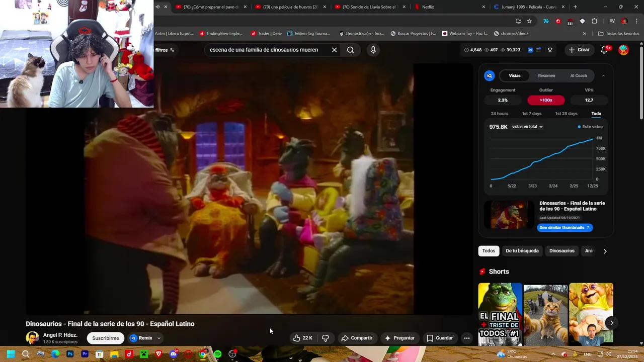Open media controls icon in Chrome toolbar

612,21
